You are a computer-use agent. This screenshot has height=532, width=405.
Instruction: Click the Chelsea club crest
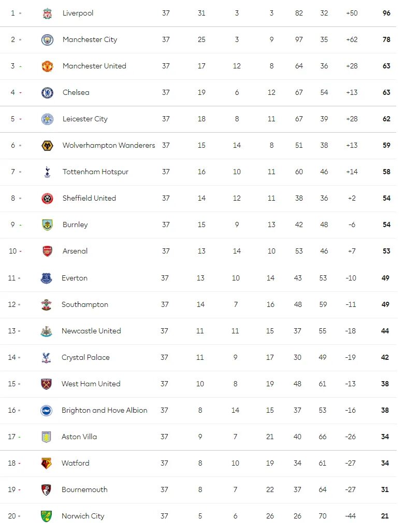click(47, 93)
